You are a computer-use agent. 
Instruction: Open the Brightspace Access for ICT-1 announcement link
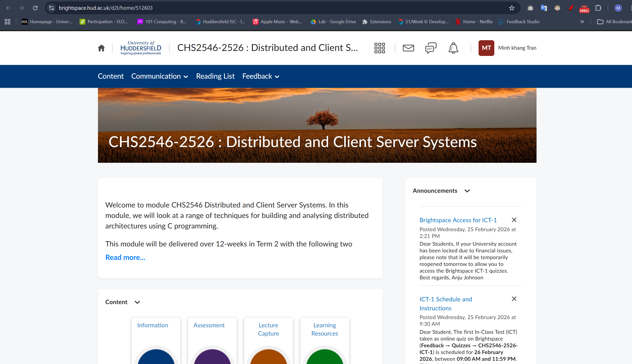[x=458, y=220]
